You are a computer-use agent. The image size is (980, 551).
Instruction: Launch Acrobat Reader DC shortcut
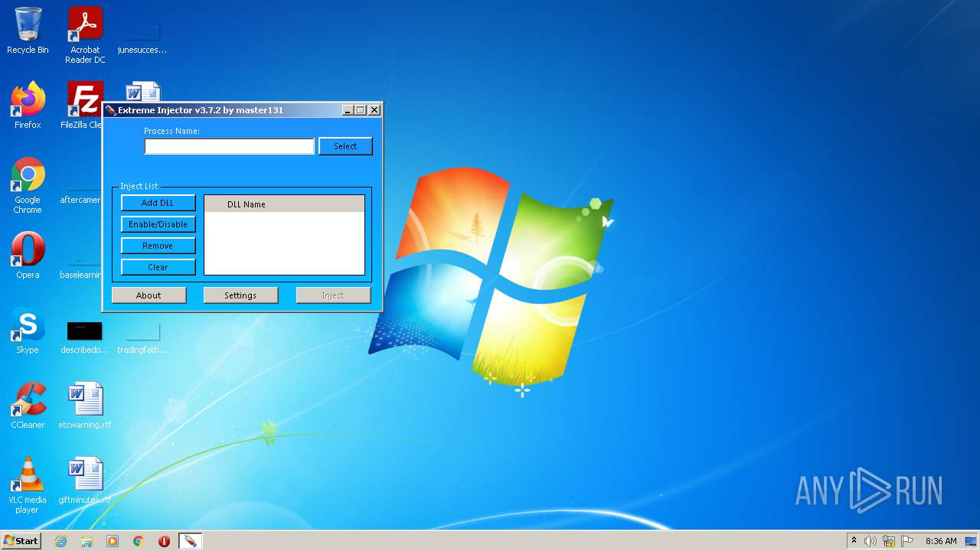(x=85, y=35)
